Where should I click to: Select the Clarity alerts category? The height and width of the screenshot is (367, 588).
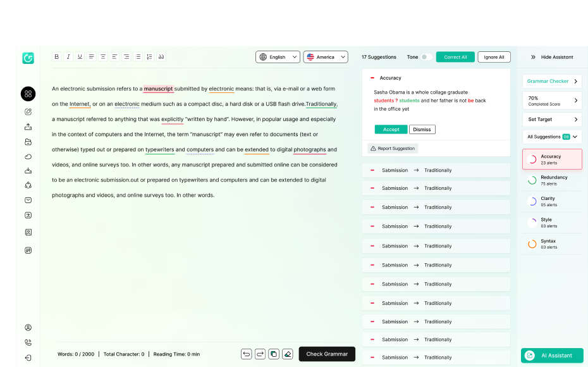[552, 201]
